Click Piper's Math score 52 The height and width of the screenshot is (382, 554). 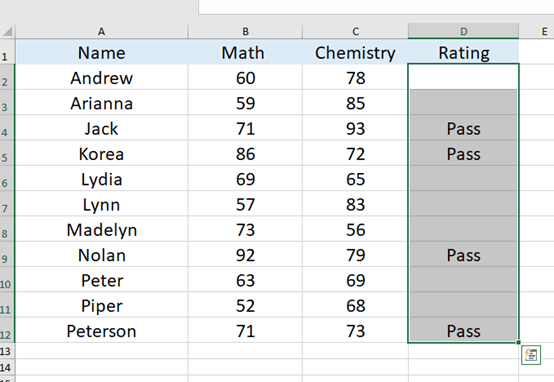245,305
